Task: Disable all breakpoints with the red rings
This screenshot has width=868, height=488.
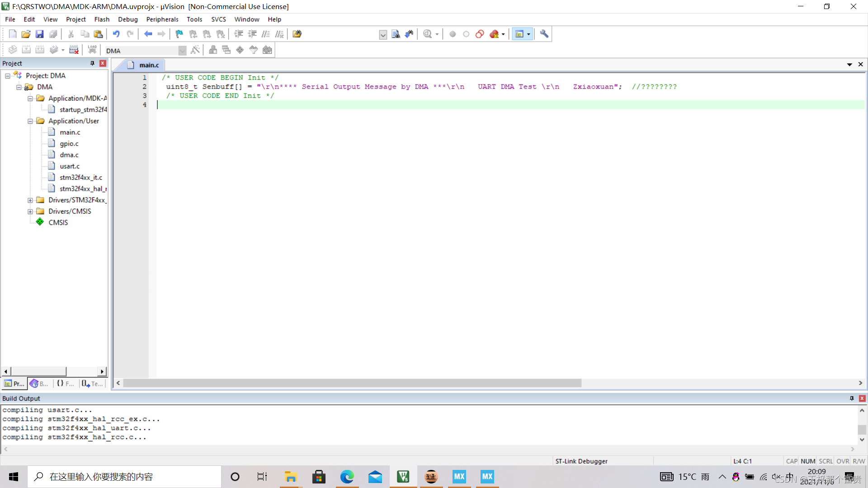Action: pyautogui.click(x=480, y=34)
